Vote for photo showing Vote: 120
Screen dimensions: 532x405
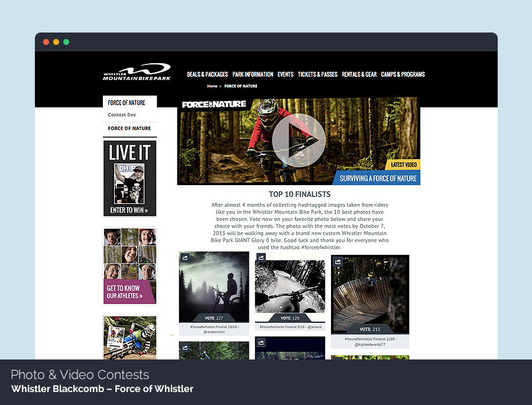pyautogui.click(x=290, y=318)
